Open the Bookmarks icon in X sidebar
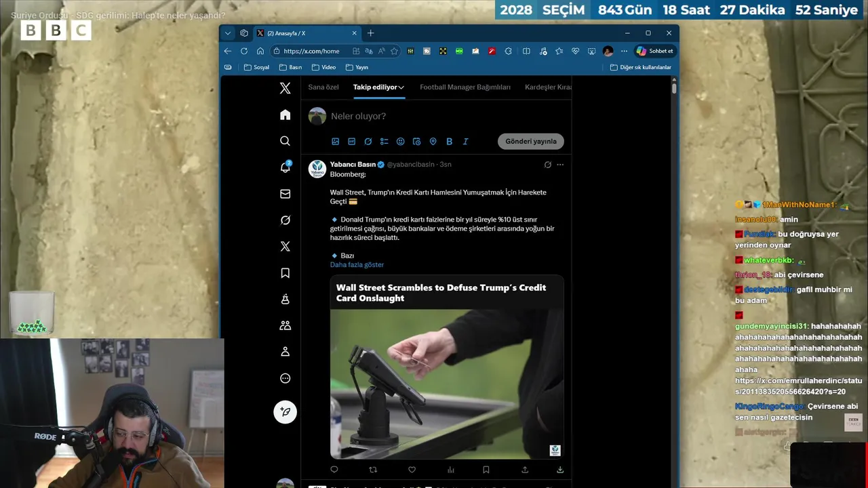This screenshot has width=868, height=488. (x=285, y=273)
